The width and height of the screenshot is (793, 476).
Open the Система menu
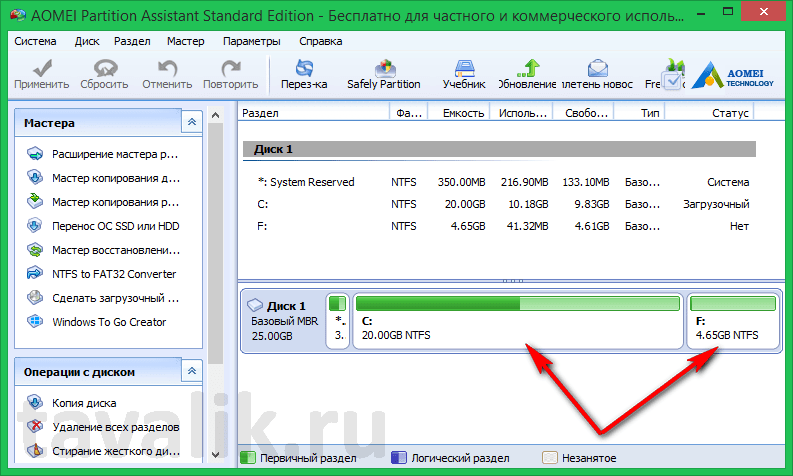35,41
